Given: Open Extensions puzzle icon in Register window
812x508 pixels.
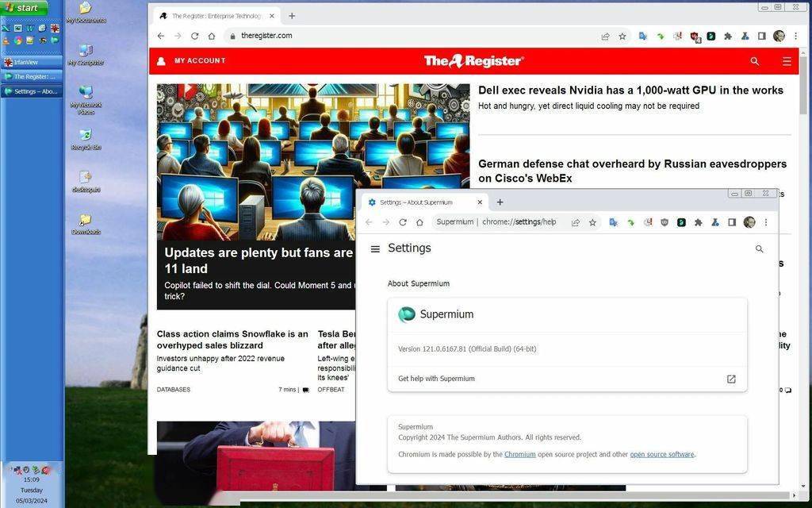Looking at the screenshot, I should pyautogui.click(x=728, y=37).
